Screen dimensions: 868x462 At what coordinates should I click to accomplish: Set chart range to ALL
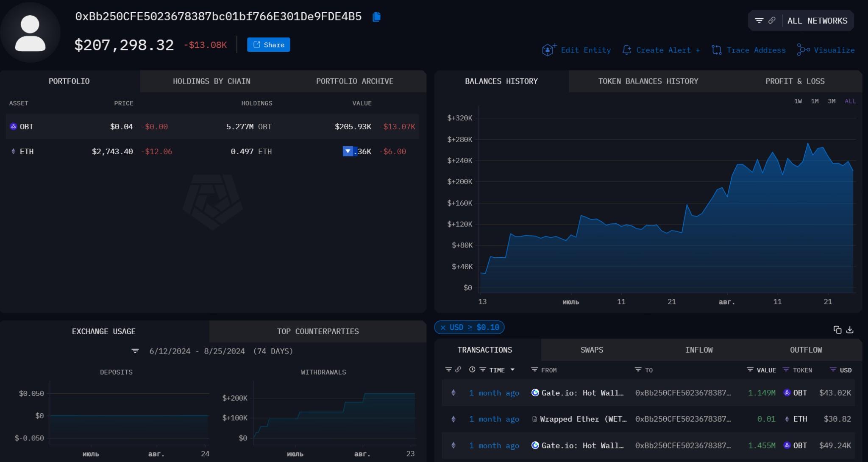tap(850, 101)
